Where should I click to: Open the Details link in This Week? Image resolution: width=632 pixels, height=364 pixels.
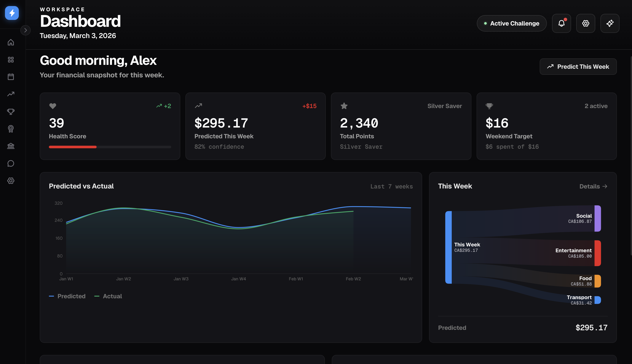pyautogui.click(x=593, y=186)
